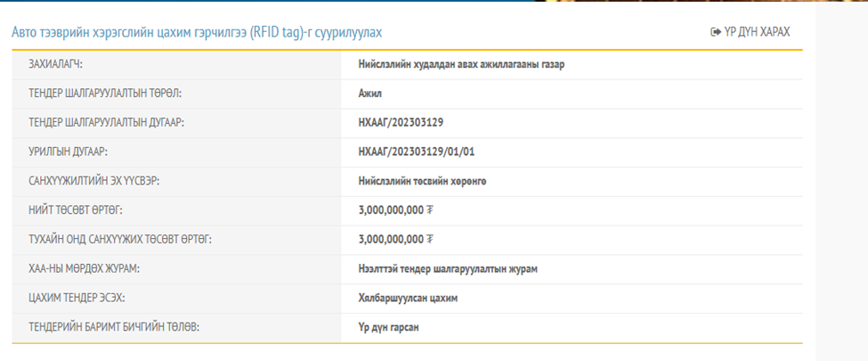
Task: Select the ЗАХИАЛАГЧ row label
Action: click(x=61, y=65)
